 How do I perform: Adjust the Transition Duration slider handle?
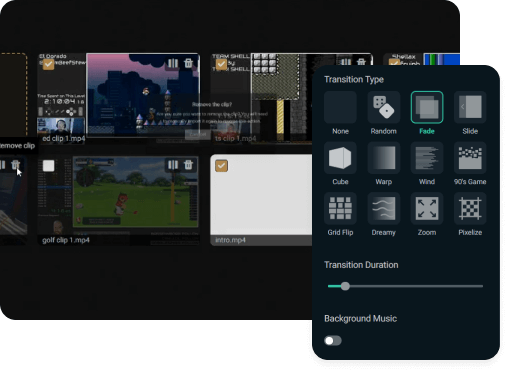click(x=345, y=286)
